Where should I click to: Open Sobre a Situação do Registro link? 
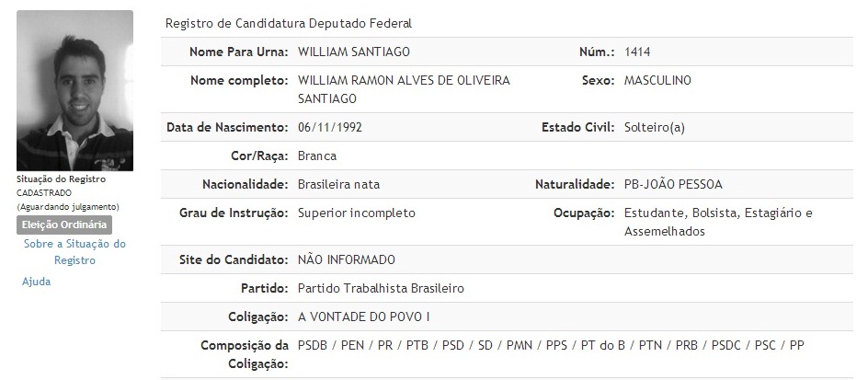[74, 252]
